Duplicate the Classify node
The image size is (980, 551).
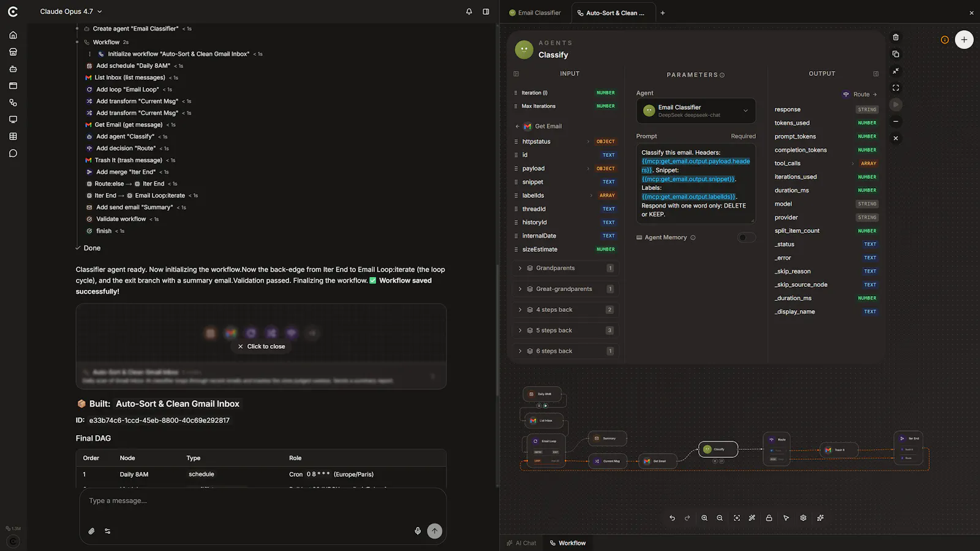coord(895,54)
